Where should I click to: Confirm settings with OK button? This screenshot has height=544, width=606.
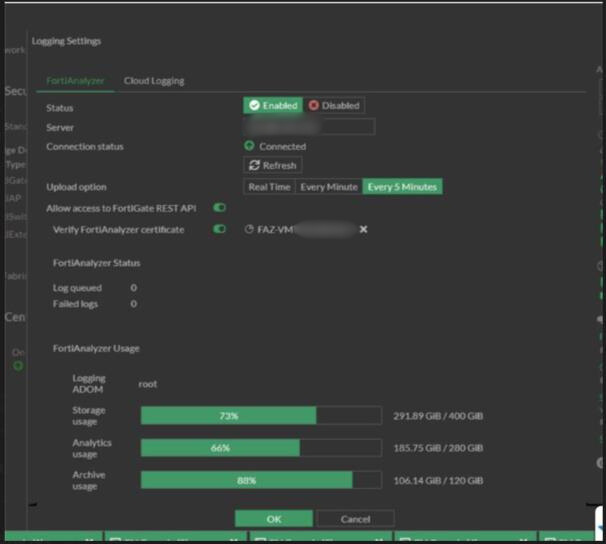(x=274, y=519)
